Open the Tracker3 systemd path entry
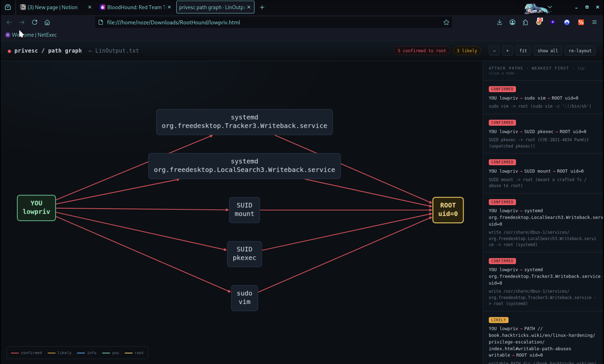The width and height of the screenshot is (604, 364). tap(543, 282)
